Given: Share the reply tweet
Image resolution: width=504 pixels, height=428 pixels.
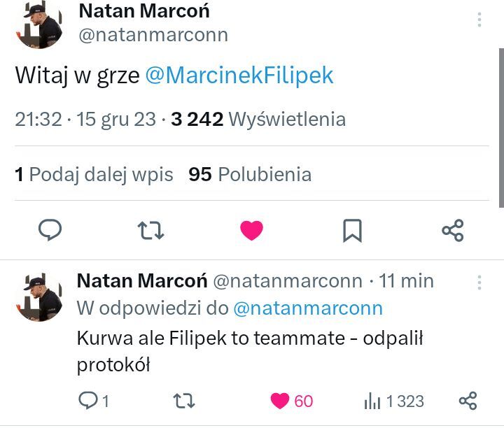Looking at the screenshot, I should (467, 401).
